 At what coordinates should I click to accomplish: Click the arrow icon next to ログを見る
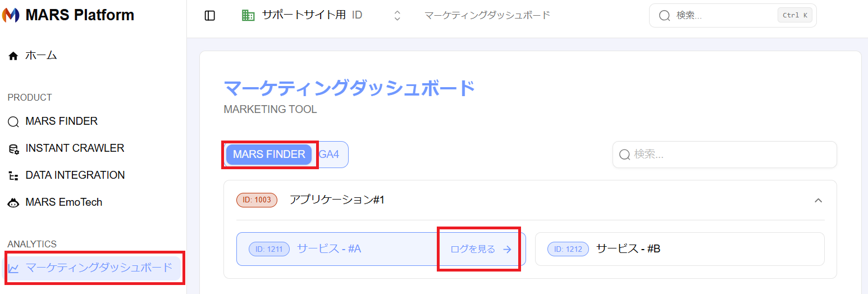pos(507,250)
